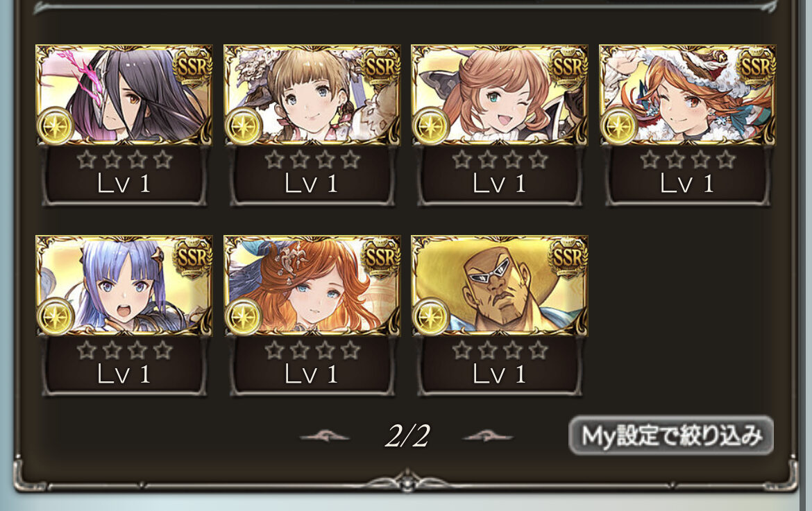Choose the long orange wavy hair character

click(x=312, y=286)
